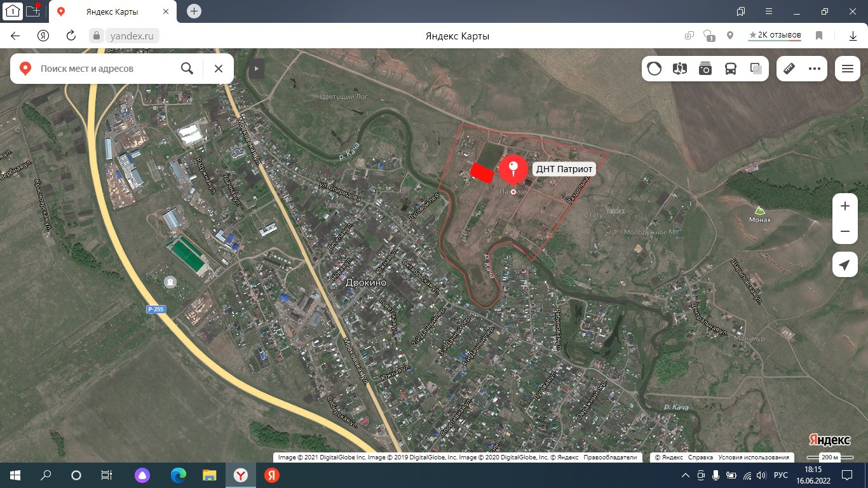
Task: Select the 'Яндекс Карты' browser tab
Action: [113, 11]
